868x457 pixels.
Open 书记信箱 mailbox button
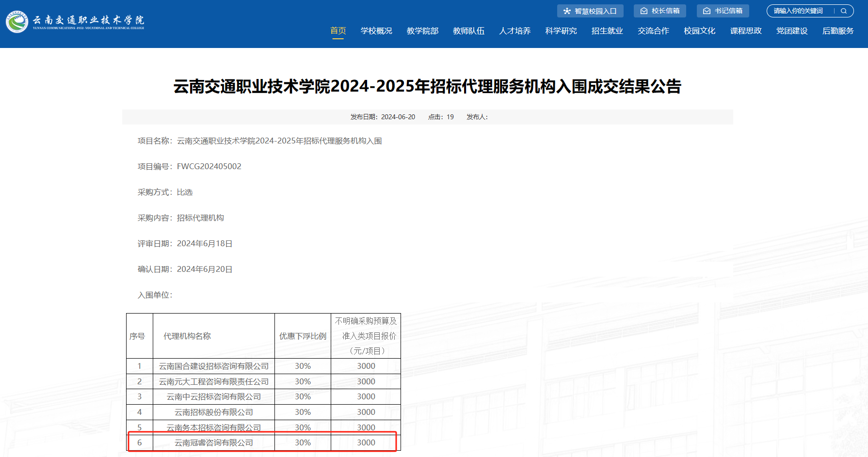pos(723,11)
